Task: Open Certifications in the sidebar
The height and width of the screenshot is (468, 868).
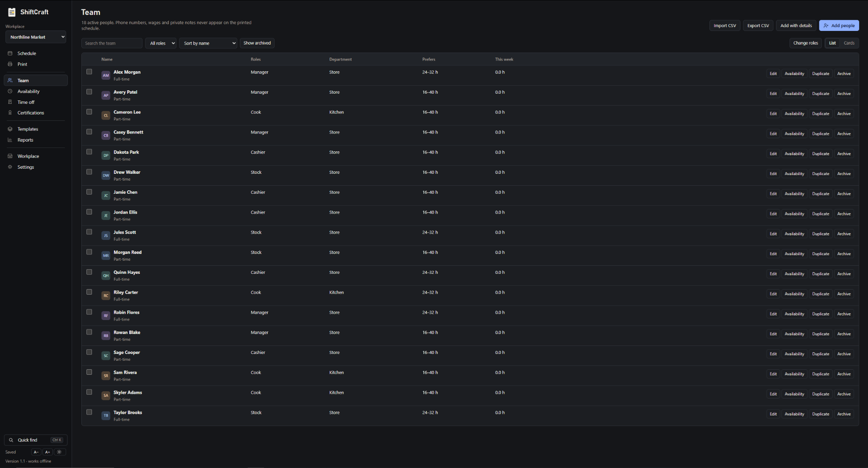Action: [36, 113]
